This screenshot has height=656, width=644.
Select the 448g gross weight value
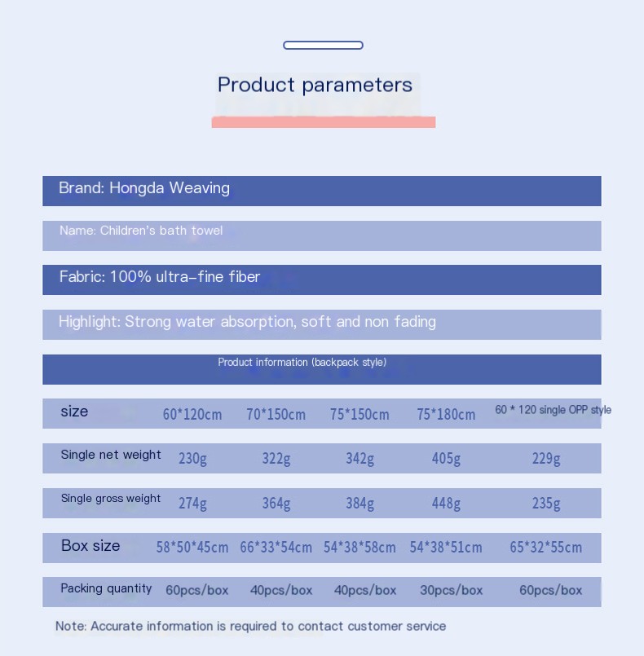click(x=446, y=503)
